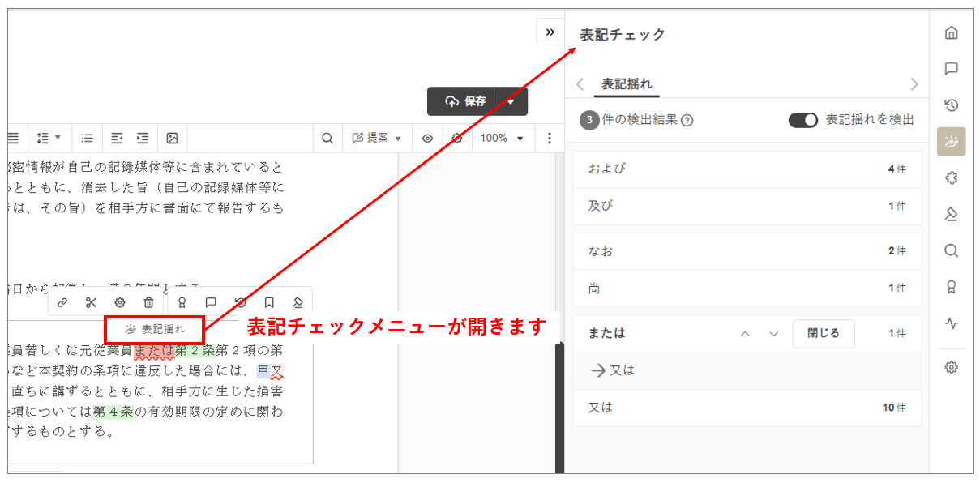The width and height of the screenshot is (980, 483).
Task: Collapse the side panel with double chevron
Action: 550,32
